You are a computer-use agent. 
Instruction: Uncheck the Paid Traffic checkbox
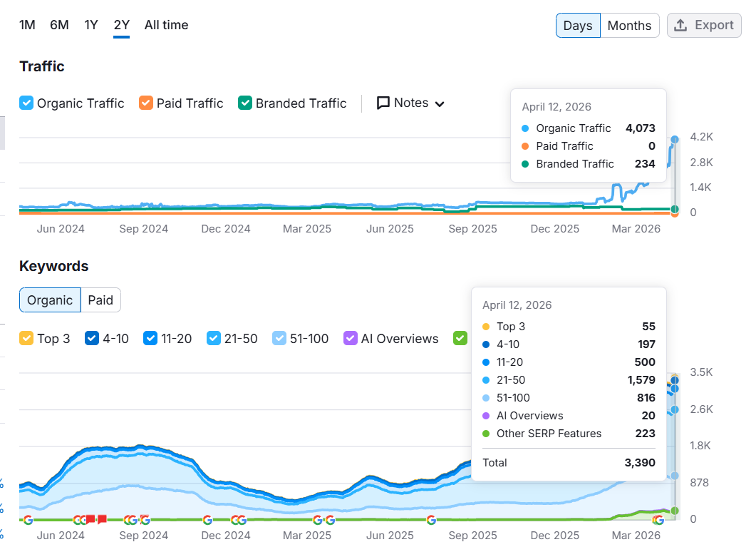(146, 103)
